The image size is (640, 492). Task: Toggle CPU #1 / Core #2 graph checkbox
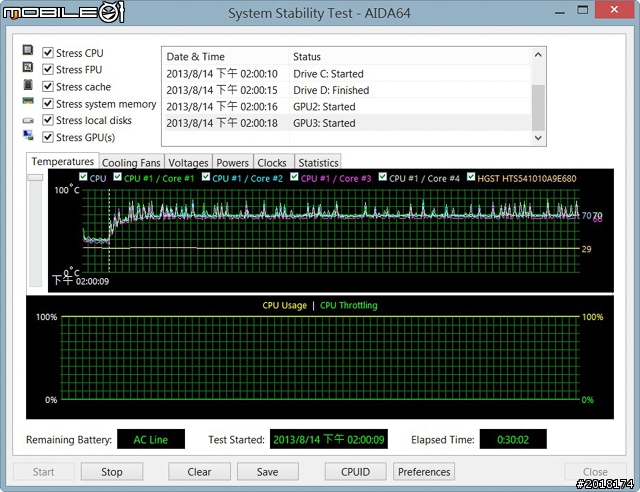pos(206,177)
